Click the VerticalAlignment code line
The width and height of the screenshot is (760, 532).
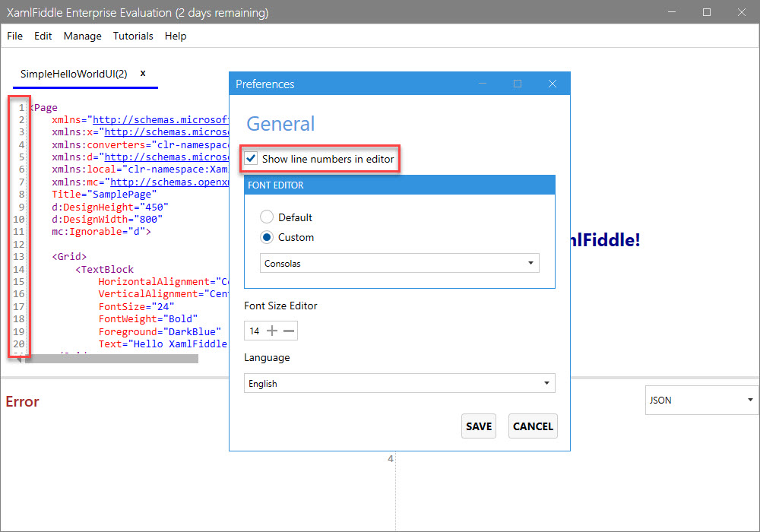pyautogui.click(x=163, y=293)
